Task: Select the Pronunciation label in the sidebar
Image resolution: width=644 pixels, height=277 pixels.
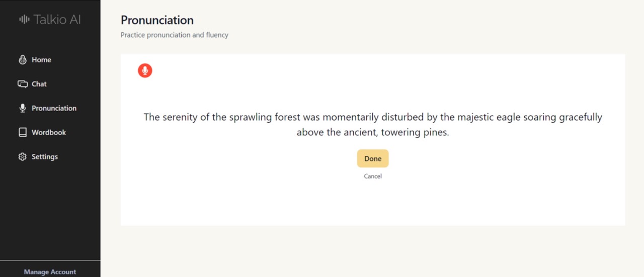Action: [x=54, y=108]
